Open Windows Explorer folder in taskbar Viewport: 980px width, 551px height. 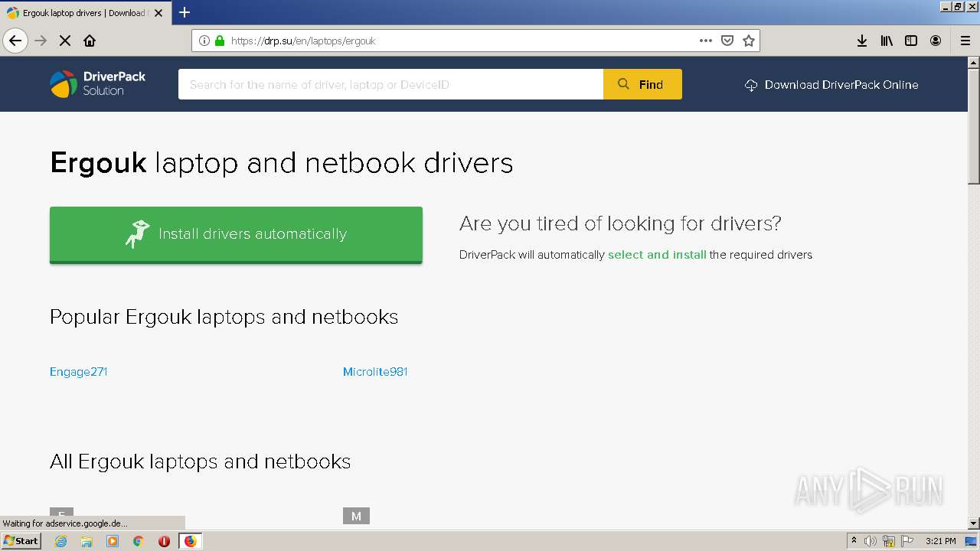coord(87,541)
